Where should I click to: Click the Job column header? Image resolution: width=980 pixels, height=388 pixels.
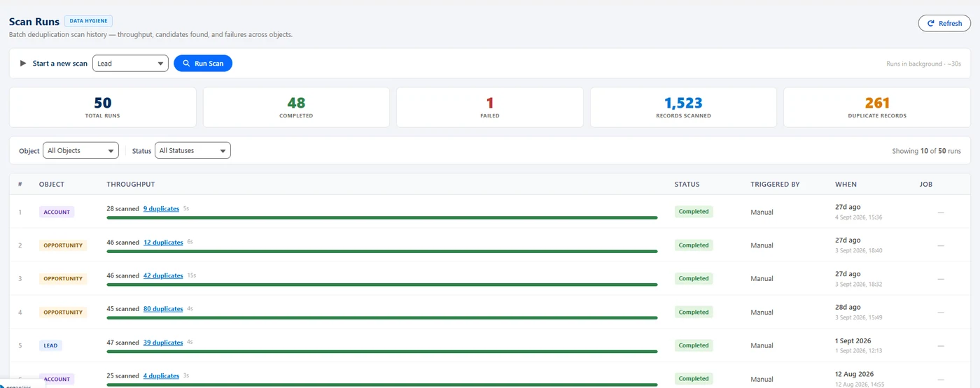[925, 185]
